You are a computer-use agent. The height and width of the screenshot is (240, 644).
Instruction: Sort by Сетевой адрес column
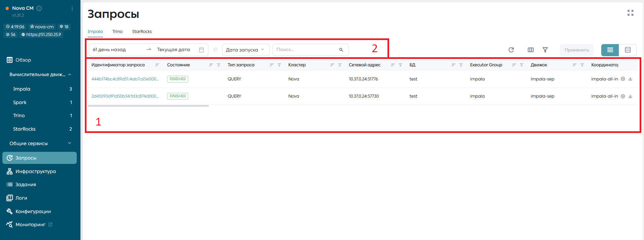coord(393,65)
